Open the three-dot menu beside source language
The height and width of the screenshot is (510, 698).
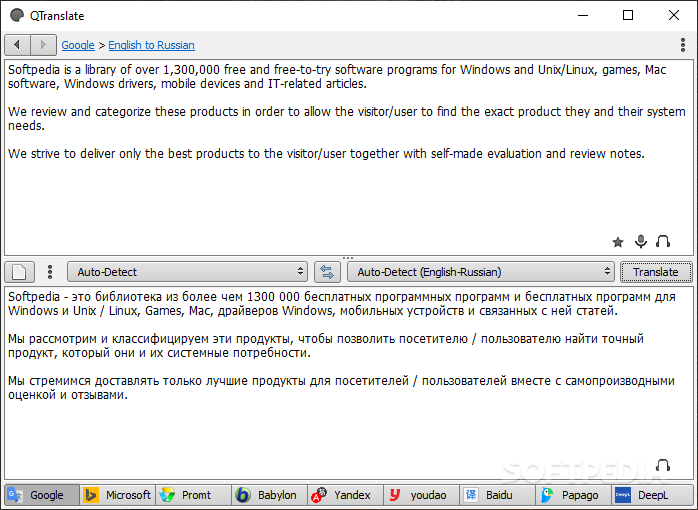tap(50, 272)
